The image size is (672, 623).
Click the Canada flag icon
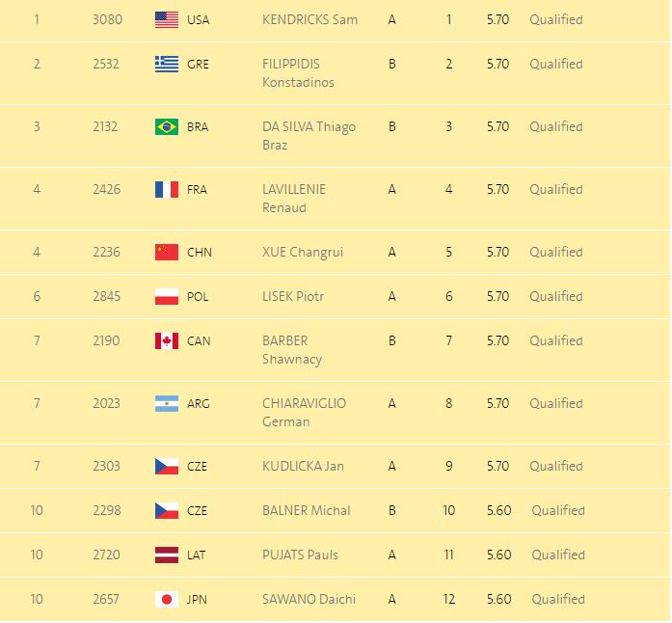pos(167,340)
